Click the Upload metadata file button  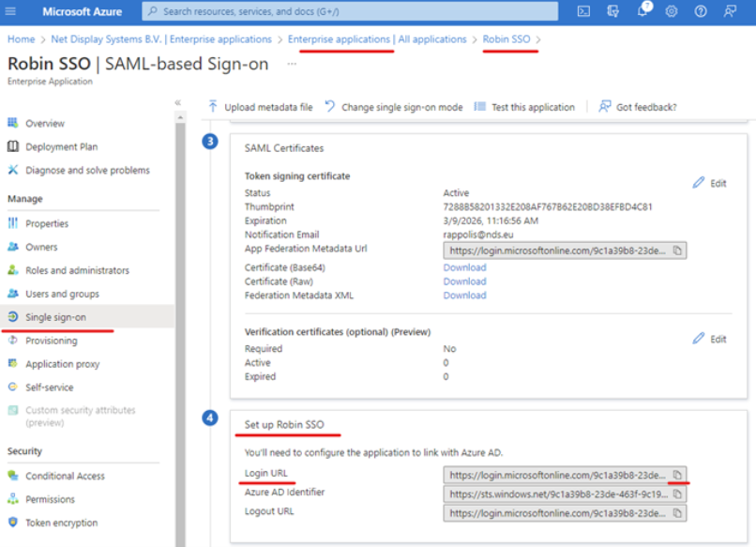tap(261, 107)
